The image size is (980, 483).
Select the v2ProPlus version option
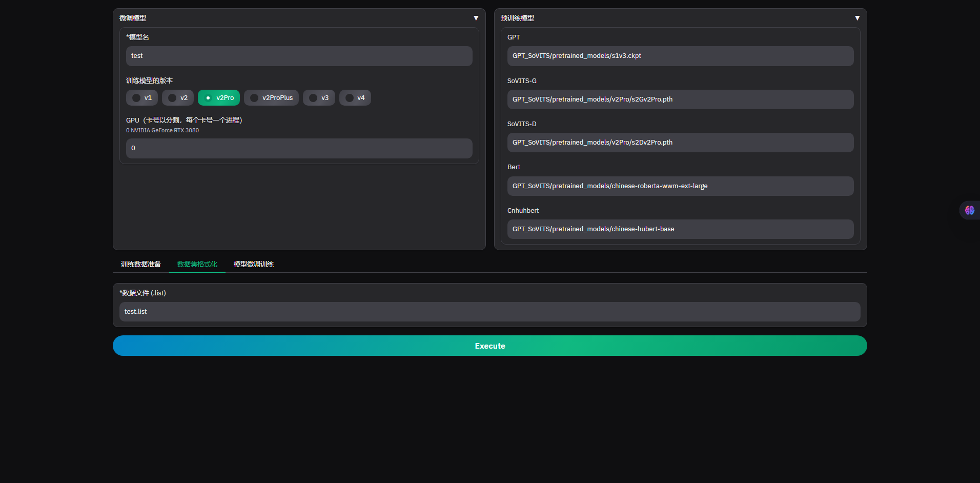click(271, 98)
